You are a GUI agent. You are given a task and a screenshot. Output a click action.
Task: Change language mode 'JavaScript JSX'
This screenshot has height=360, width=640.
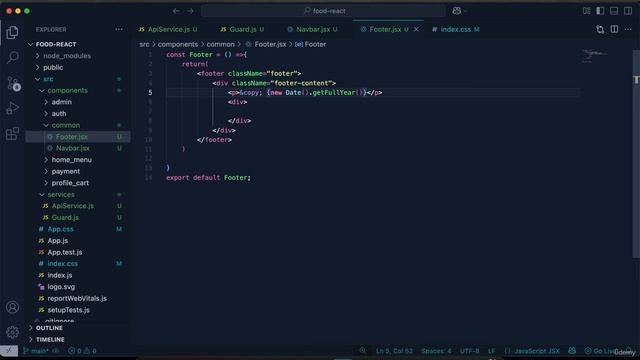coord(537,351)
